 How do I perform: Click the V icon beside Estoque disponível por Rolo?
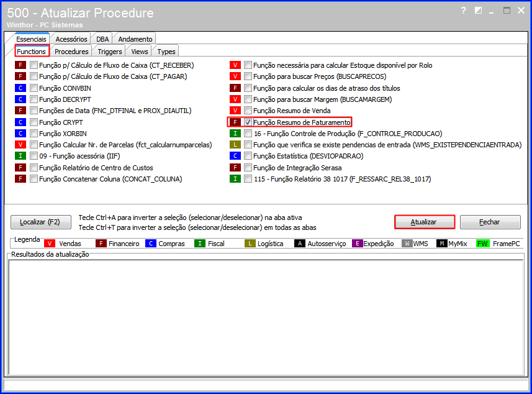pos(235,65)
